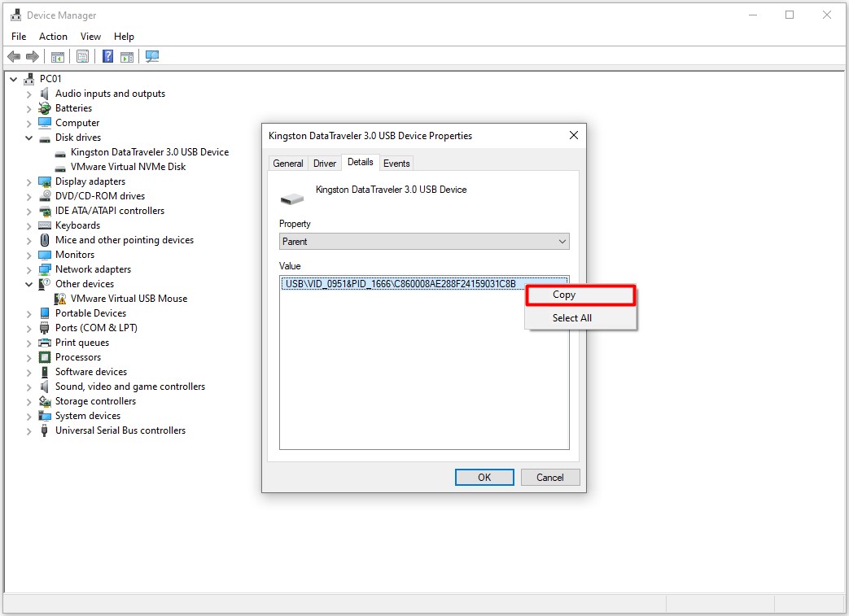Collapse the Disk drives node
This screenshot has width=849, height=616.
pos(28,138)
